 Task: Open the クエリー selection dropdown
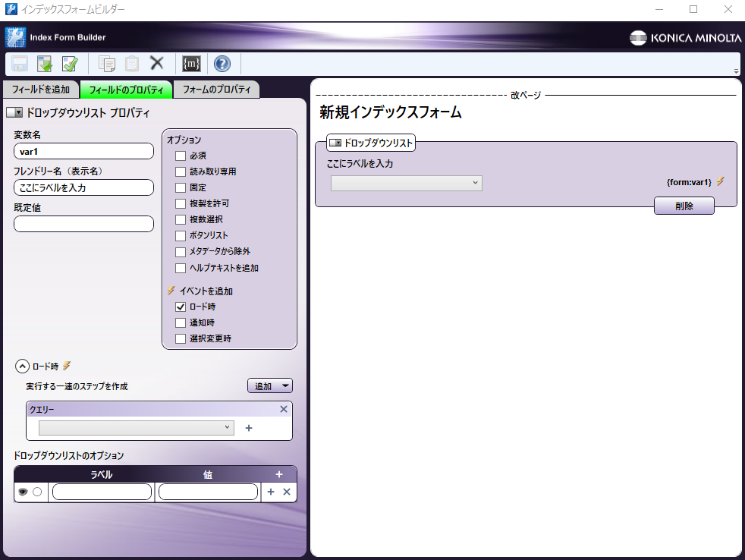(137, 428)
